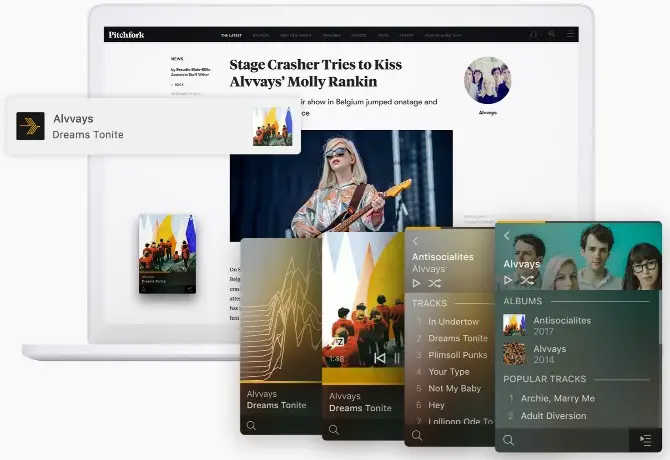Click the circular Alvvays band photo
The width and height of the screenshot is (670, 460).
pyautogui.click(x=488, y=80)
